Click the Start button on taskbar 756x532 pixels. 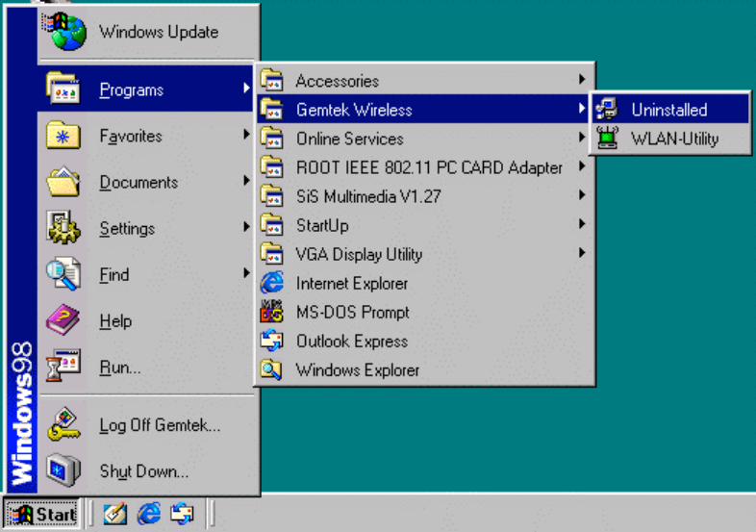pyautogui.click(x=42, y=514)
